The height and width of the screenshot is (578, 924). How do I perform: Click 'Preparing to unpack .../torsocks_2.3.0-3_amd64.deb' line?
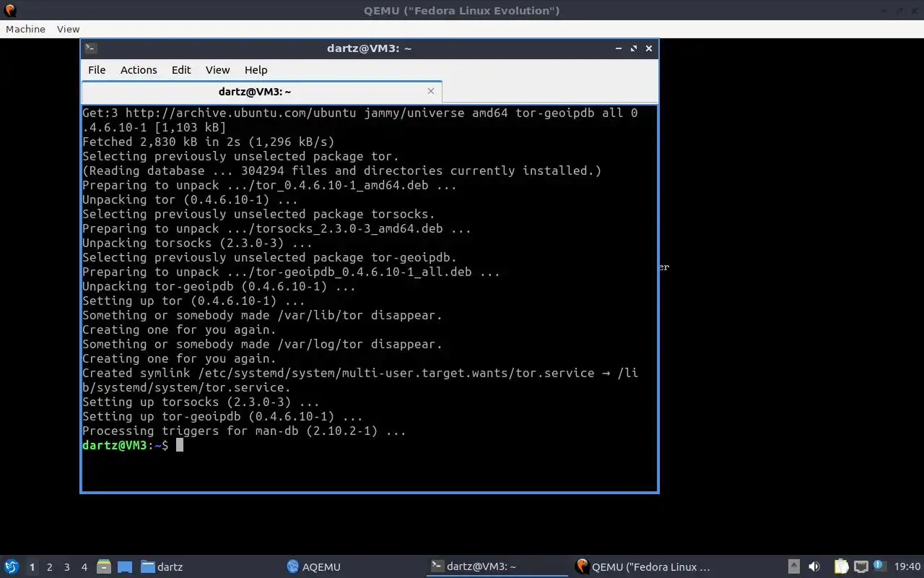coord(276,228)
